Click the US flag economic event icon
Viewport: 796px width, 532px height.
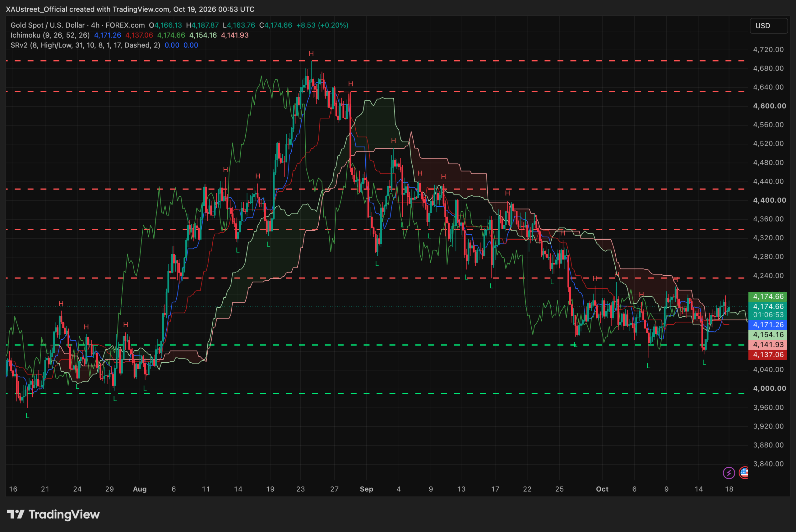point(744,473)
